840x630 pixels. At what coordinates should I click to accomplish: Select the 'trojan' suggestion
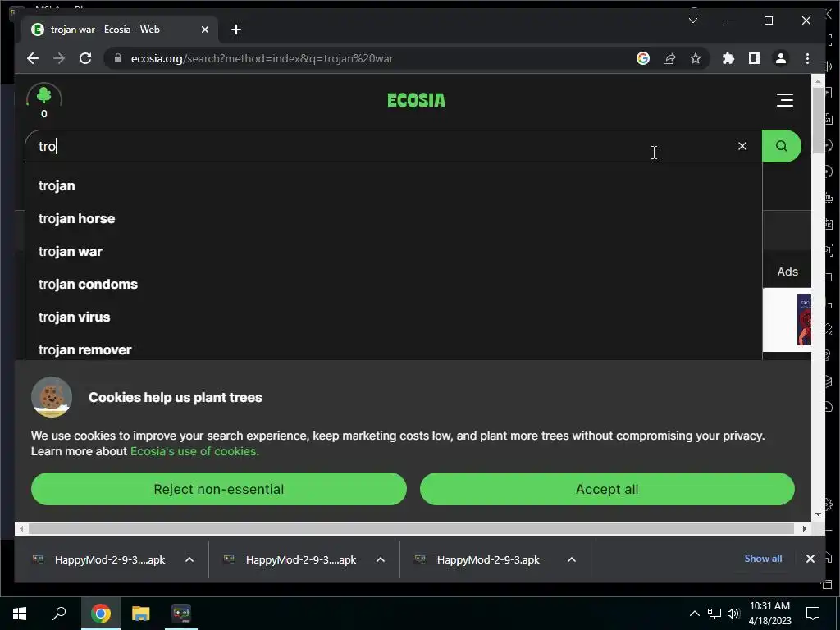tap(57, 186)
